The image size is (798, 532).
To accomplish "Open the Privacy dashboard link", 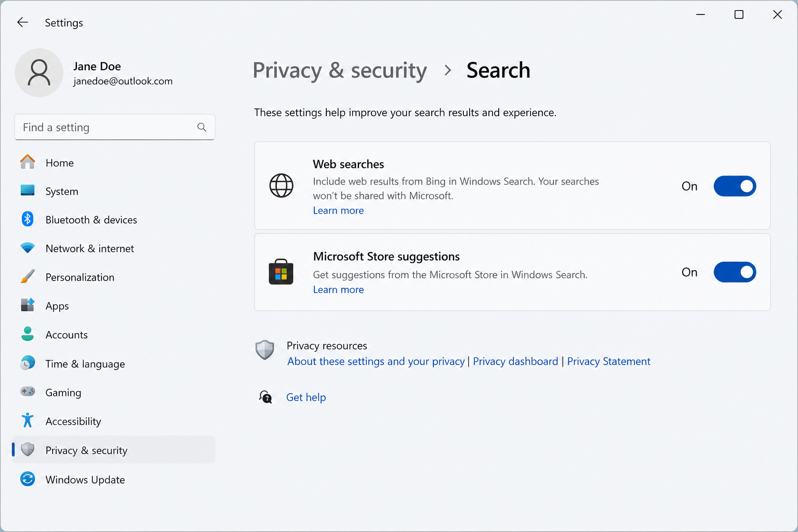I will tap(515, 361).
